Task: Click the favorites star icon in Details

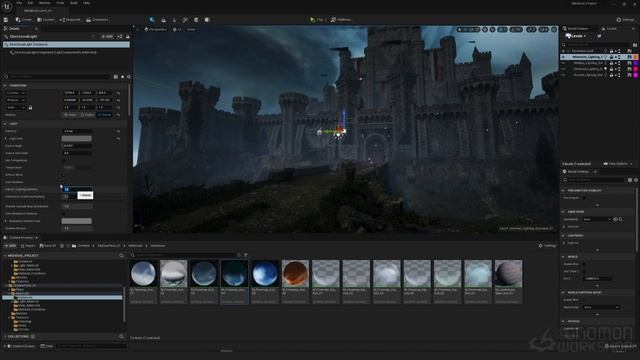Action: pyautogui.click(x=122, y=77)
